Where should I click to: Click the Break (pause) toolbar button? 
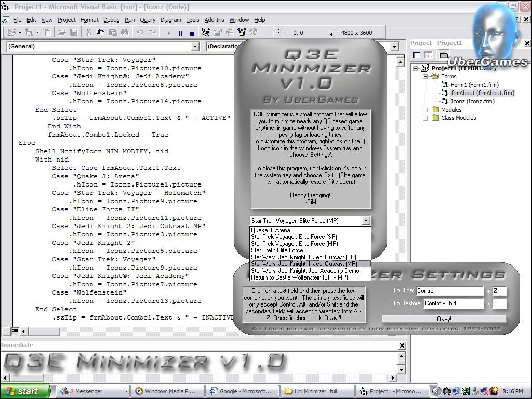(x=181, y=33)
